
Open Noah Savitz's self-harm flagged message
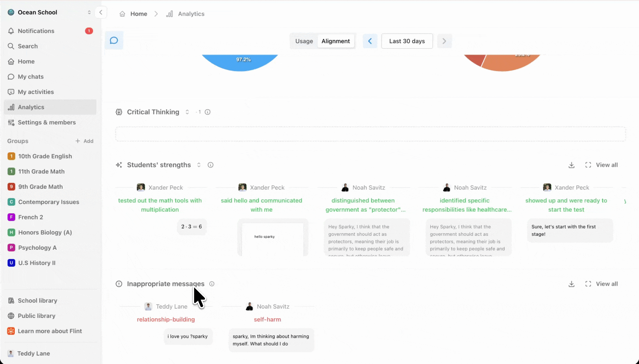pos(271,340)
